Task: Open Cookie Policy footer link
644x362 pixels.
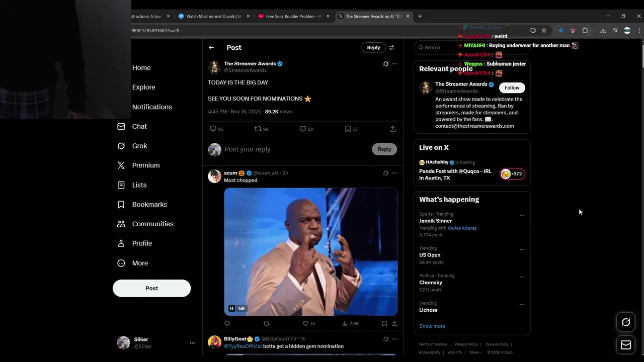Action: [497, 344]
